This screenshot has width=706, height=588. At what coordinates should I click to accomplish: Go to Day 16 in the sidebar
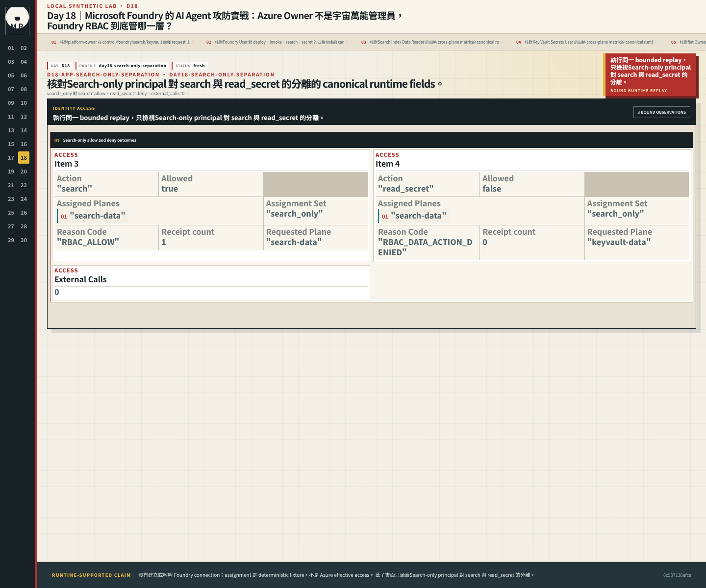[x=24, y=144]
